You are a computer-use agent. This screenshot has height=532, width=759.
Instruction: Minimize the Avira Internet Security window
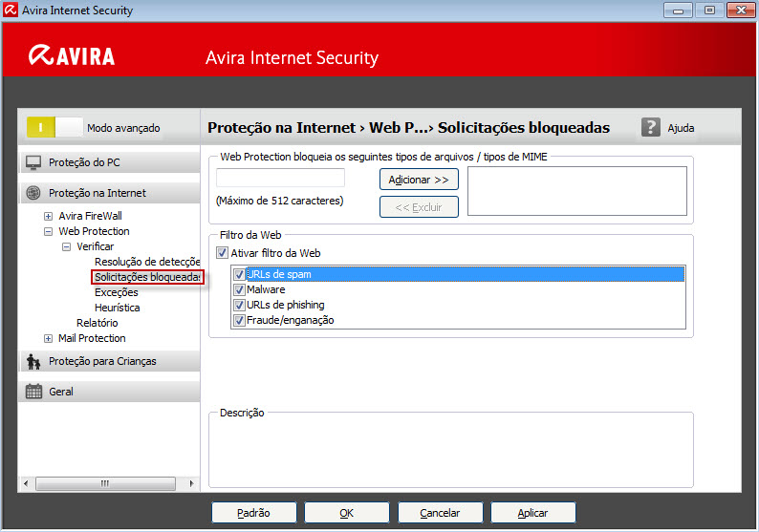click(x=678, y=11)
